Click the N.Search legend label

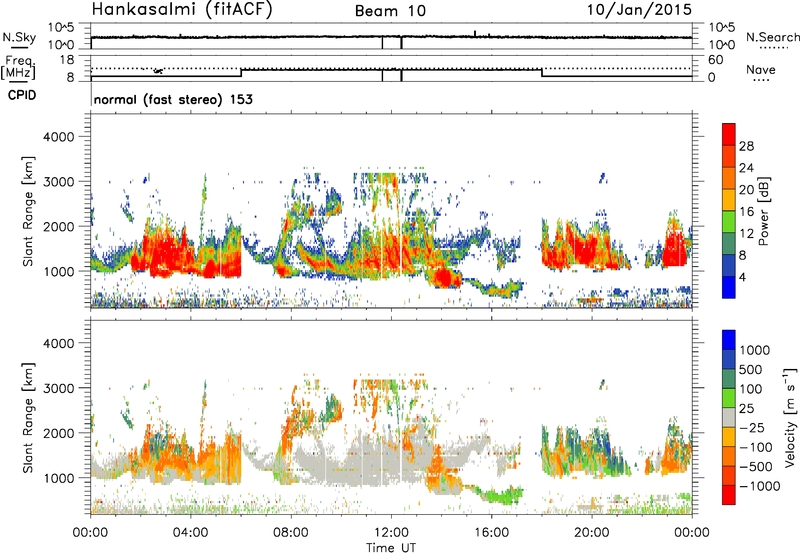coord(773,37)
